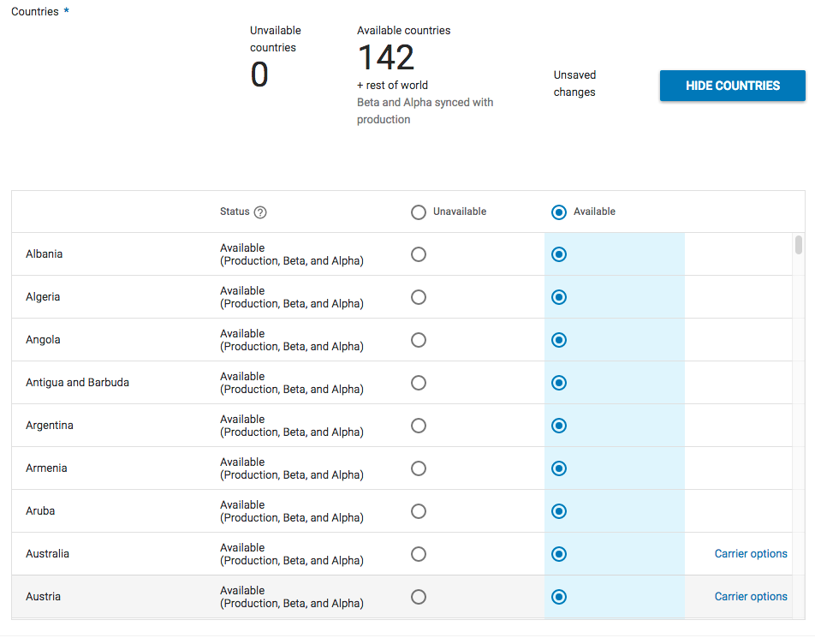This screenshot has width=815, height=644.
Task: Choose Unavailable for Austria
Action: click(419, 597)
